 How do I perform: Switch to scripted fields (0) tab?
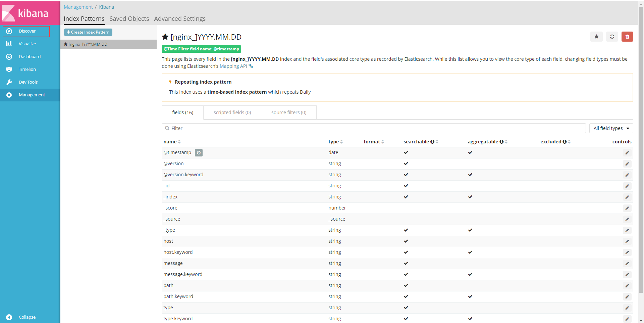pos(232,112)
